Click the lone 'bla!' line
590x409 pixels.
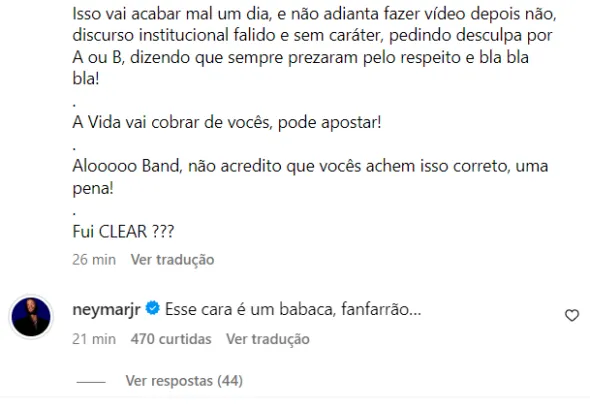(x=86, y=79)
